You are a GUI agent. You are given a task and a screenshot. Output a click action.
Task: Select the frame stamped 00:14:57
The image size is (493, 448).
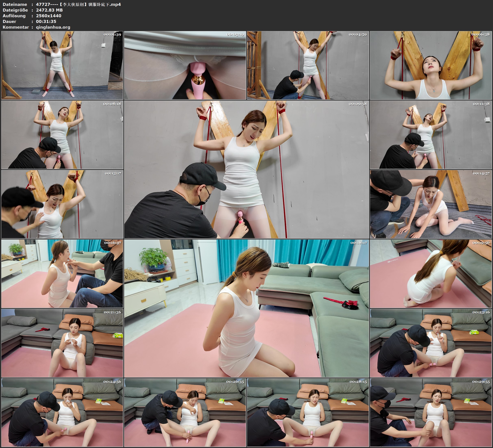(x=431, y=204)
